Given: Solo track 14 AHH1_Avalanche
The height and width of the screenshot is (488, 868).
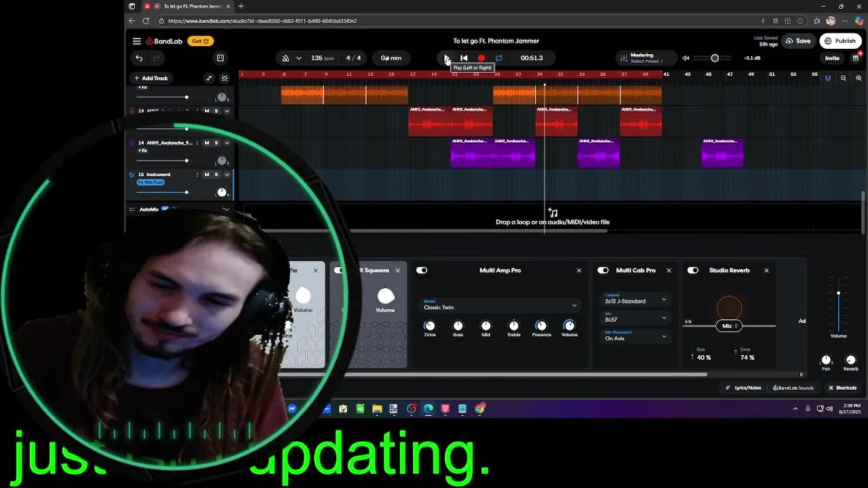Looking at the screenshot, I should (x=216, y=143).
